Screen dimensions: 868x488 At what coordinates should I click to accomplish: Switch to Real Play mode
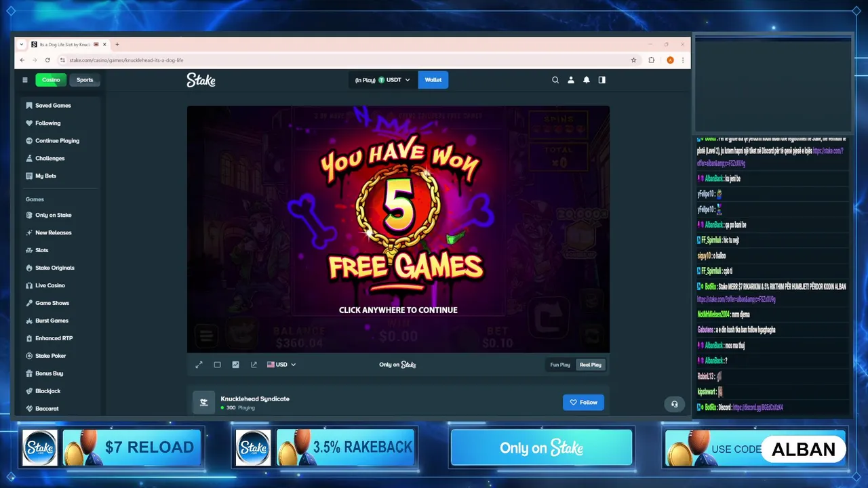coord(590,365)
